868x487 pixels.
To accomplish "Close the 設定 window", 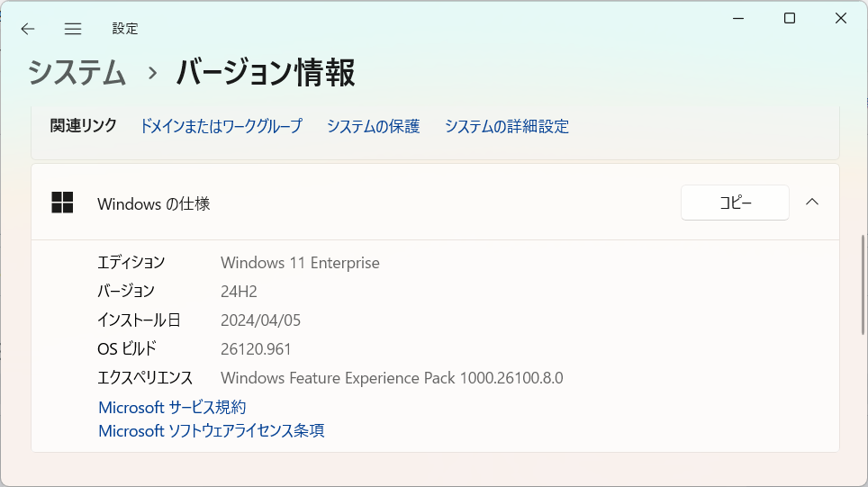I will click(841, 18).
